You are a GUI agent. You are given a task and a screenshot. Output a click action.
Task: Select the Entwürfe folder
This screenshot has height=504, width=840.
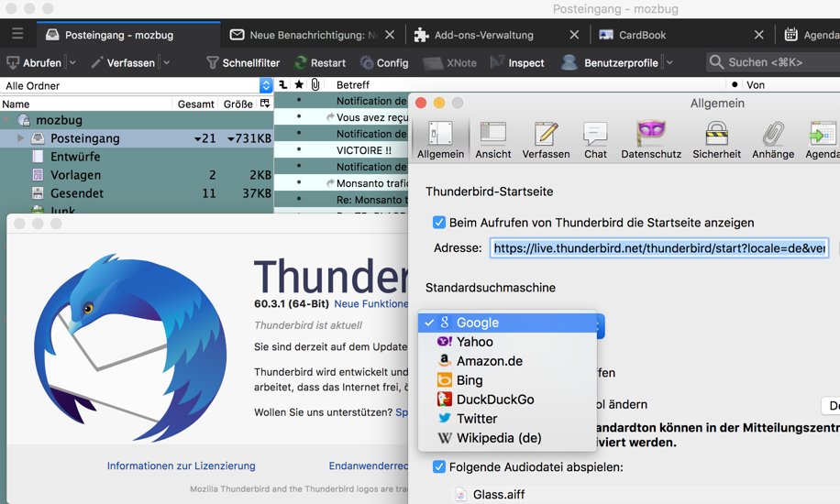coord(75,157)
